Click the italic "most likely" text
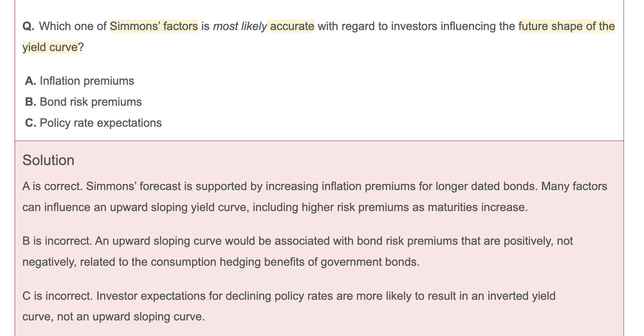Screen dimensions: 644x336 click(240, 26)
